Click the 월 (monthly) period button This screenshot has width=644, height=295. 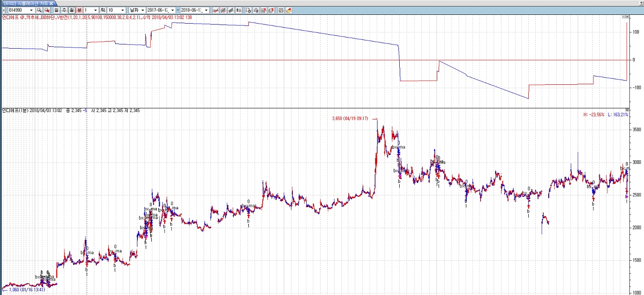point(72,10)
